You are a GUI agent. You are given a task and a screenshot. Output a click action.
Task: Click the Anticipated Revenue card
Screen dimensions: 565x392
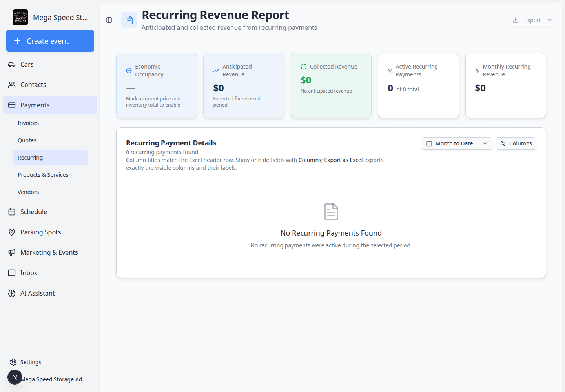(x=244, y=85)
